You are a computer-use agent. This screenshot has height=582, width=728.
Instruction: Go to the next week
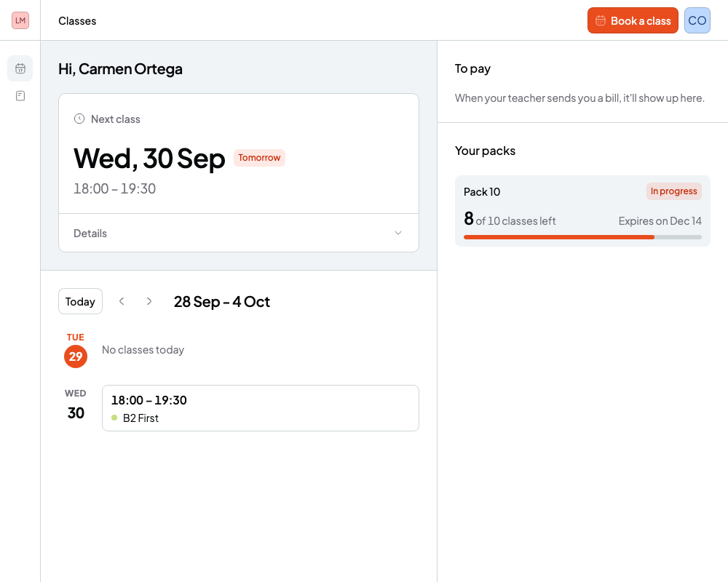pos(149,301)
